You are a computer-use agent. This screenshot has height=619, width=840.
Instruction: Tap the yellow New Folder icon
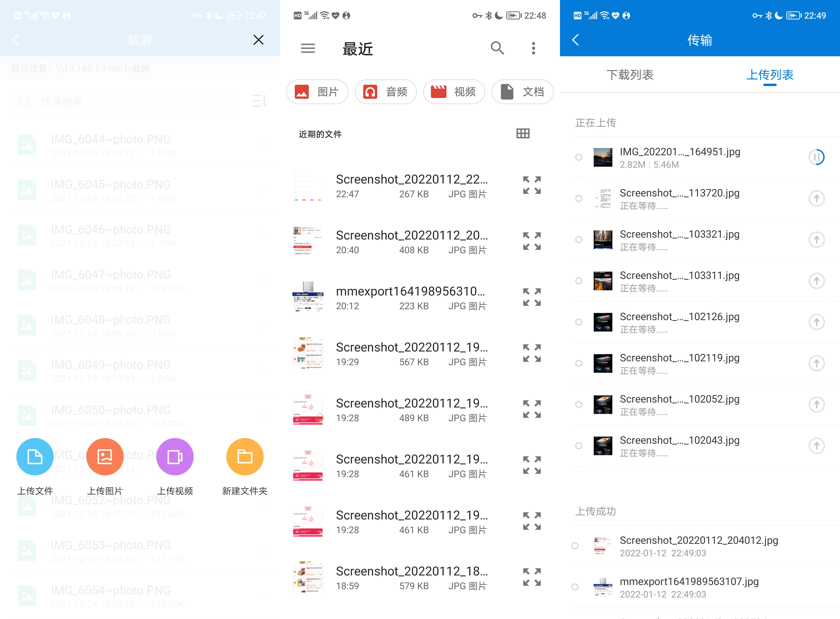245,456
